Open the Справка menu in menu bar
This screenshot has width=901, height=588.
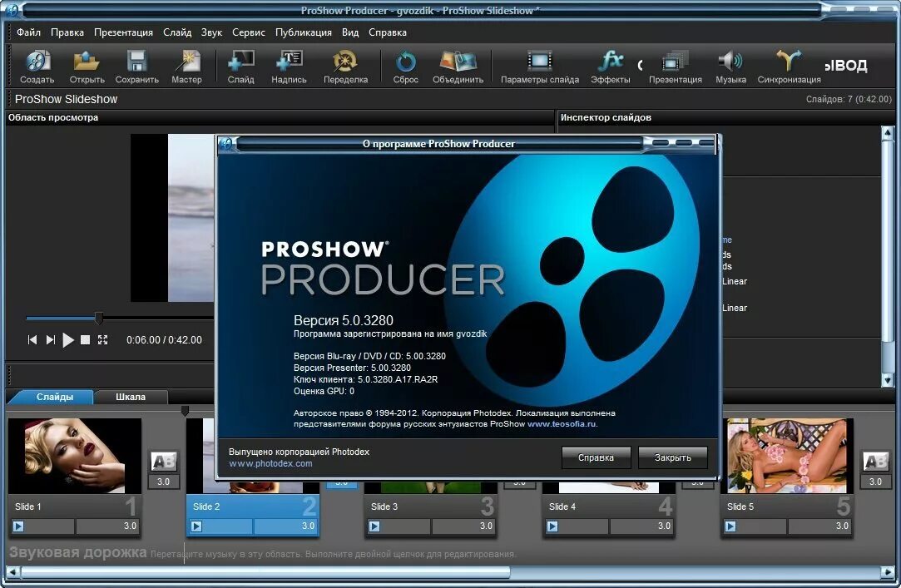pyautogui.click(x=388, y=32)
